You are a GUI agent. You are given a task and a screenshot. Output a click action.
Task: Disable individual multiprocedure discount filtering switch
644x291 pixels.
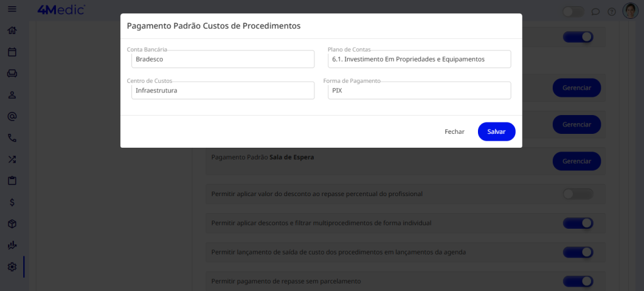click(577, 223)
